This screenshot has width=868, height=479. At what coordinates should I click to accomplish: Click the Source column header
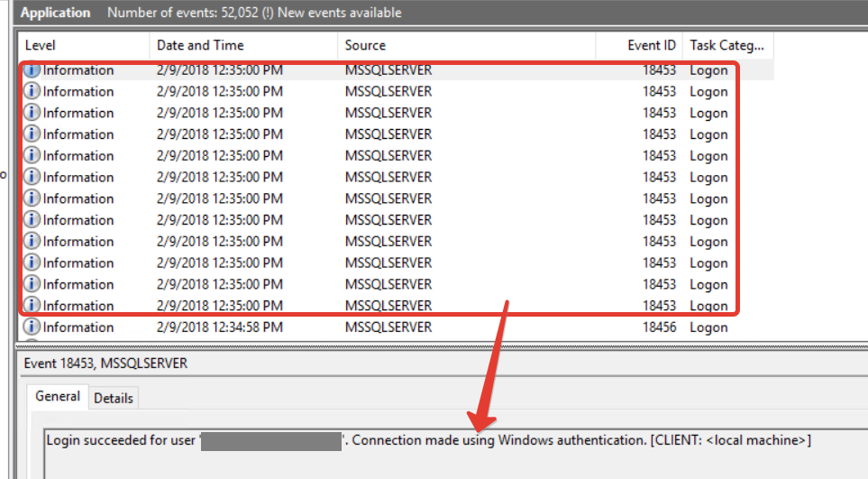tap(466, 45)
